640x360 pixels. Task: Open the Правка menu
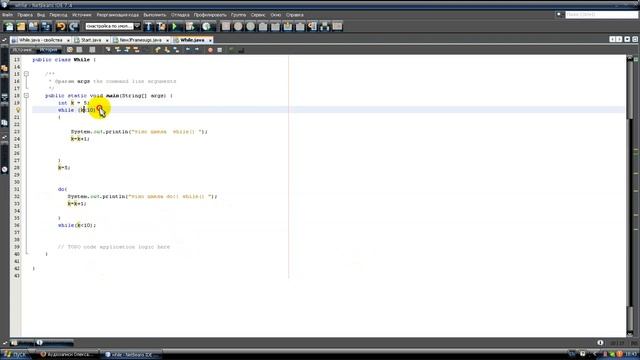tap(24, 15)
